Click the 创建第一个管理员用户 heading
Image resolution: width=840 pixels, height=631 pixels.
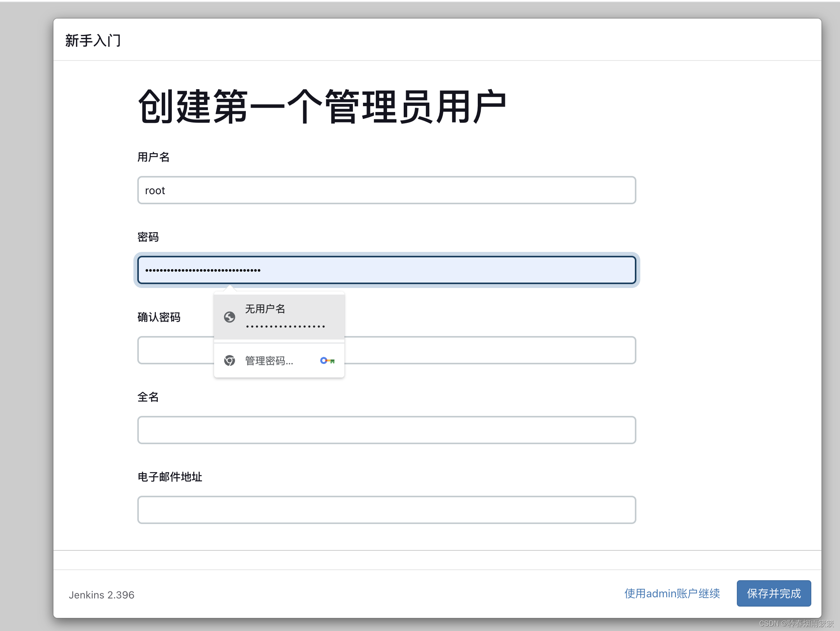(x=322, y=106)
